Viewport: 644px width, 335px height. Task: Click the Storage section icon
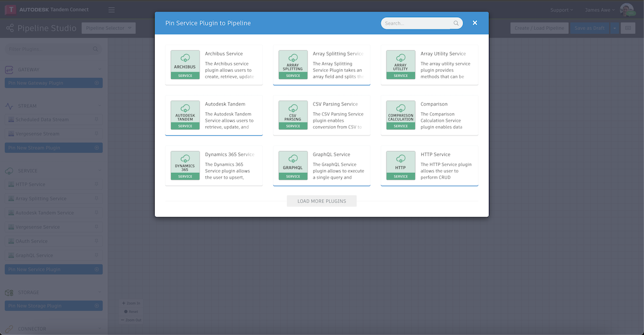9,293
